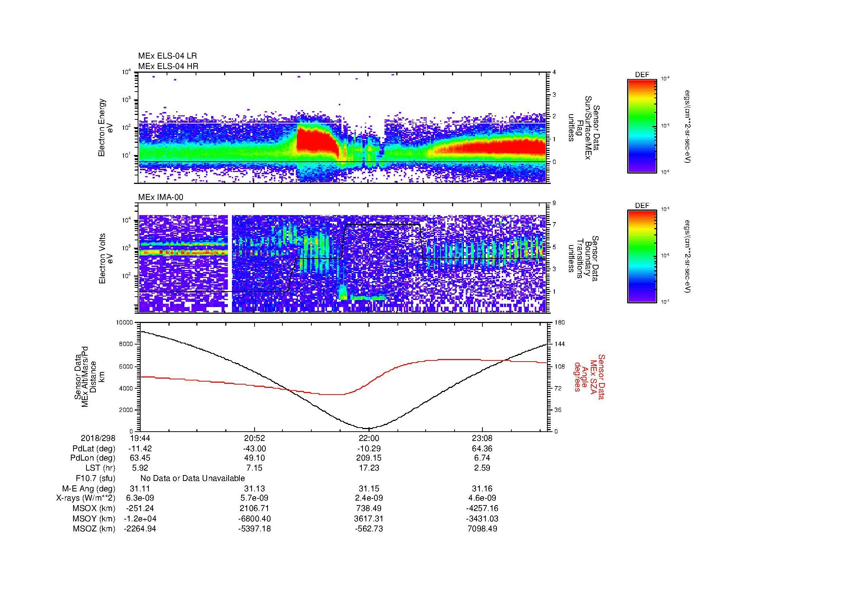
Task: Click the 'X-rays (W/m**2)' row label
Action: [x=86, y=498]
